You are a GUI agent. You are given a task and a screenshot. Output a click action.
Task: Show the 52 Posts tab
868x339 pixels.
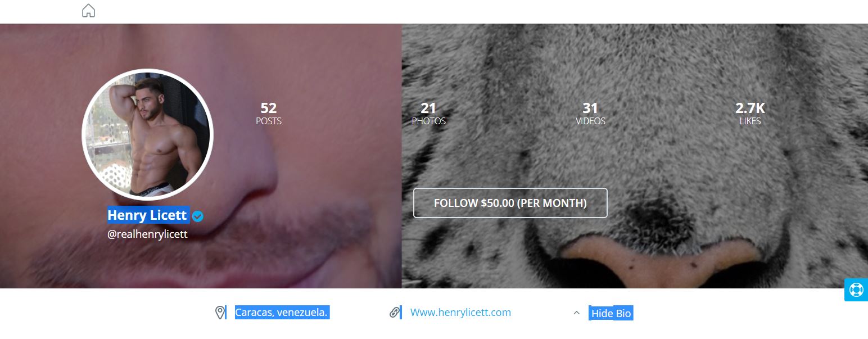pyautogui.click(x=269, y=113)
